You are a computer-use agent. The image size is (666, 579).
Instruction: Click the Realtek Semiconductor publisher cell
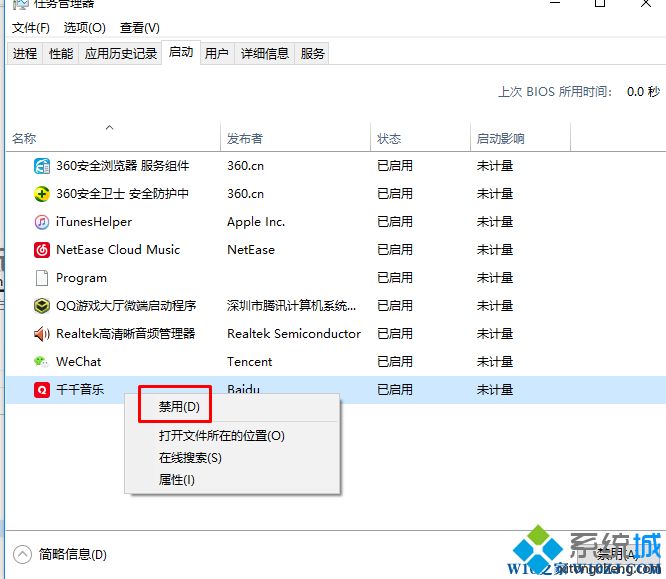click(294, 333)
